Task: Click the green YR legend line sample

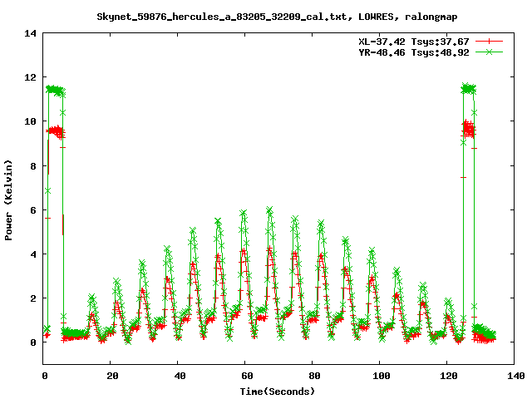Action: point(489,52)
